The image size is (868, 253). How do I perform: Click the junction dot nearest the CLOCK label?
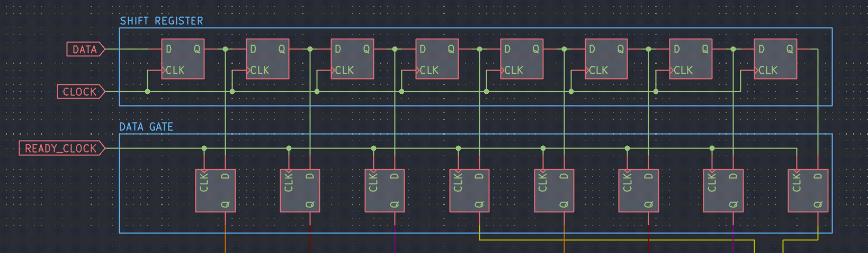[x=147, y=92]
